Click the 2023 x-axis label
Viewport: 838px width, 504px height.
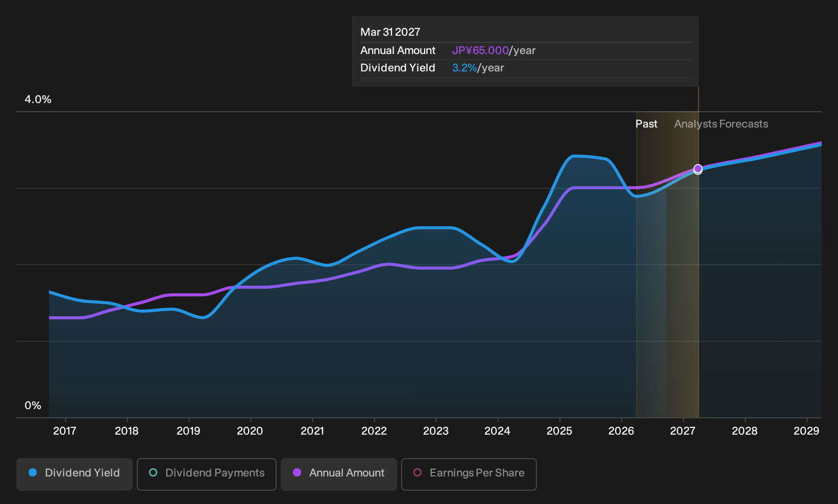click(436, 431)
